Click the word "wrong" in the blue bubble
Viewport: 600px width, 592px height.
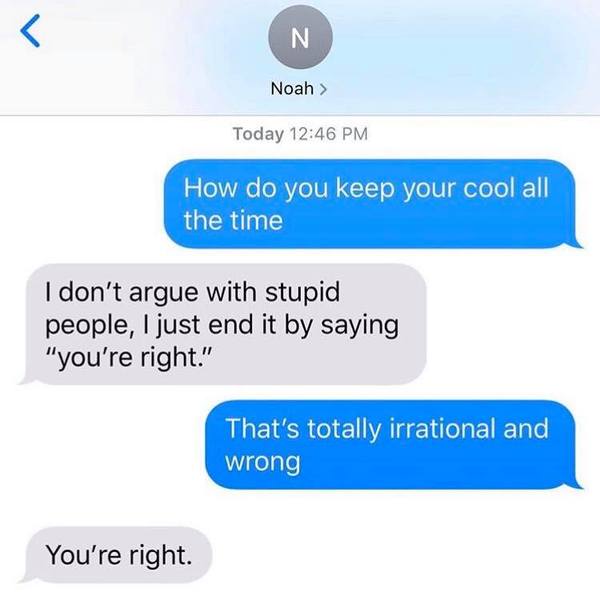(x=262, y=463)
